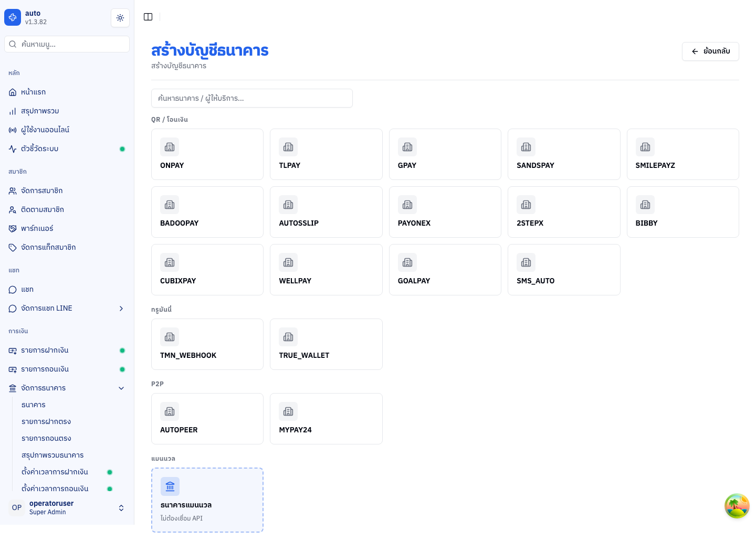Open รายการฝากเงิน menu item
The height and width of the screenshot is (541, 756).
coord(67,351)
